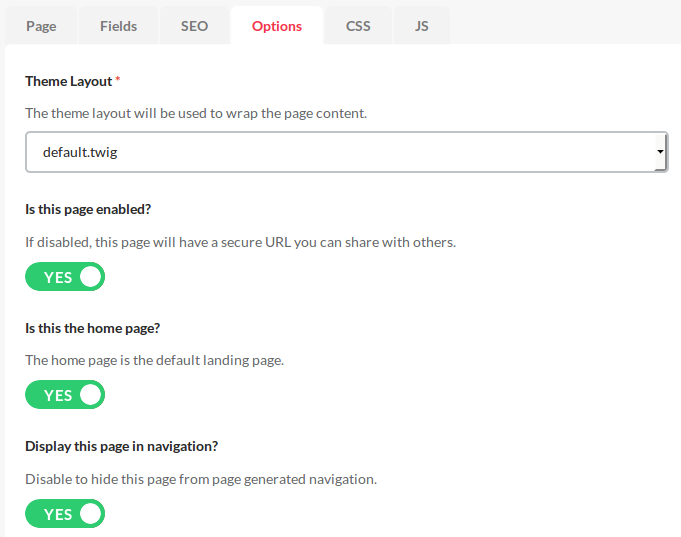Turn off 'Display this page in navigation?' switch

[65, 514]
